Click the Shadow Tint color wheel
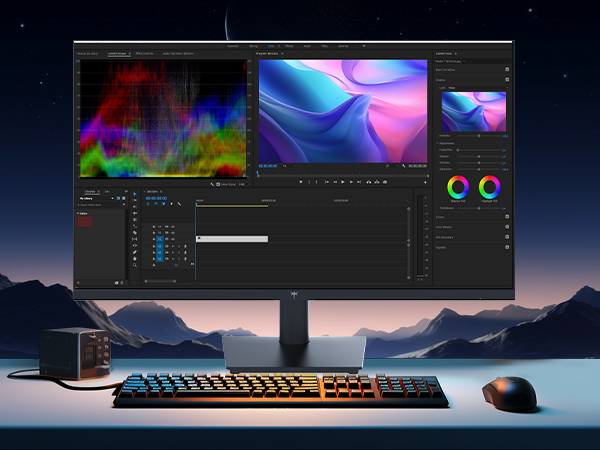600x450 pixels. click(458, 187)
